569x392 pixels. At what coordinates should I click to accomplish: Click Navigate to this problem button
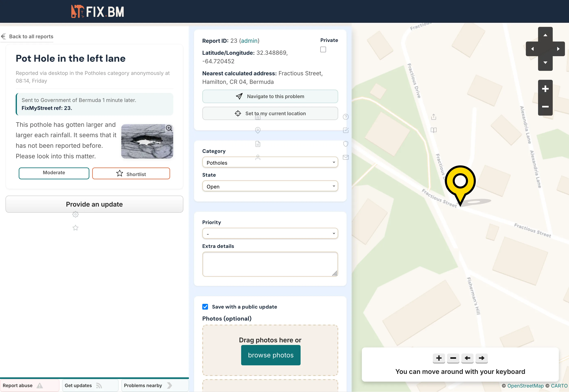click(x=270, y=96)
